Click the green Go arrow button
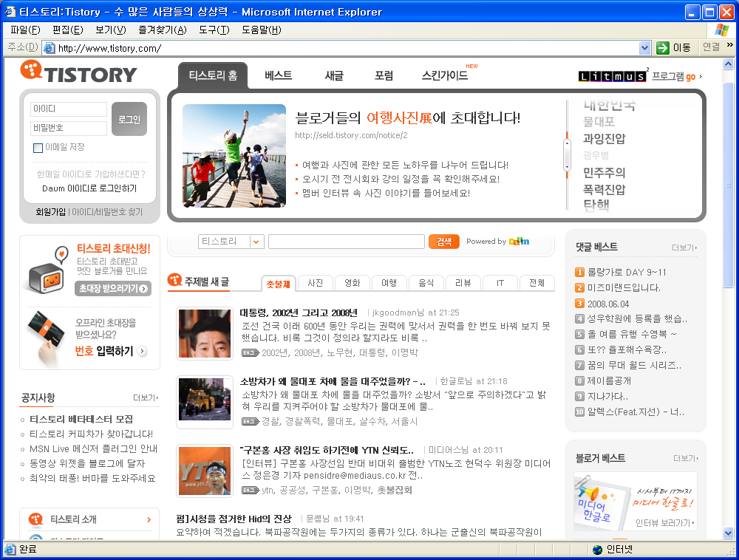The image size is (739, 560). click(x=663, y=47)
